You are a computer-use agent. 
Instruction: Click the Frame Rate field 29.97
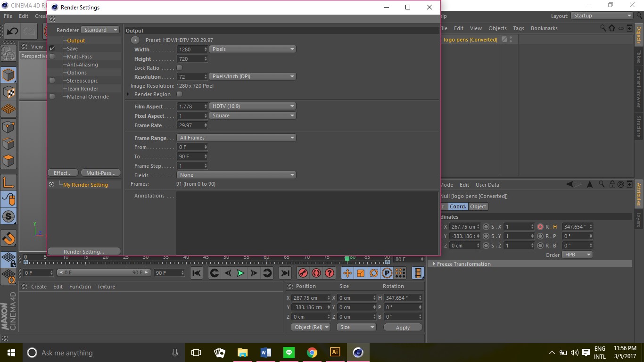pyautogui.click(x=192, y=125)
